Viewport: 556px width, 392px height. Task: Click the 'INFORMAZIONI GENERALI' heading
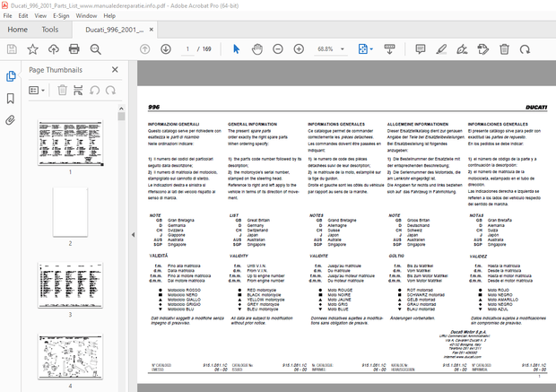[x=173, y=124]
